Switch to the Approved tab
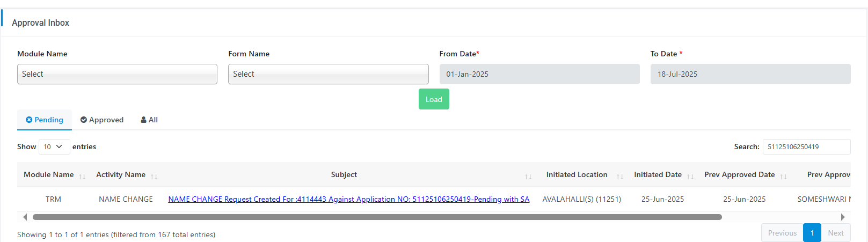The image size is (868, 242). click(x=102, y=120)
